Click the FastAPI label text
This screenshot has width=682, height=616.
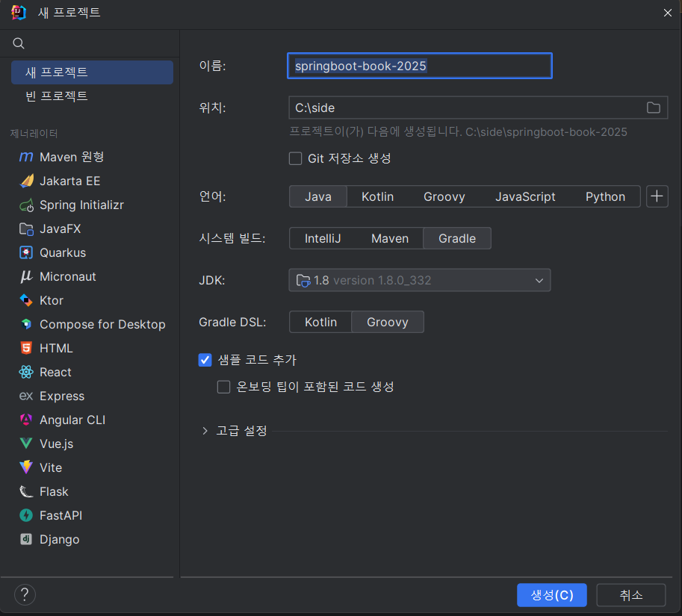[61, 516]
